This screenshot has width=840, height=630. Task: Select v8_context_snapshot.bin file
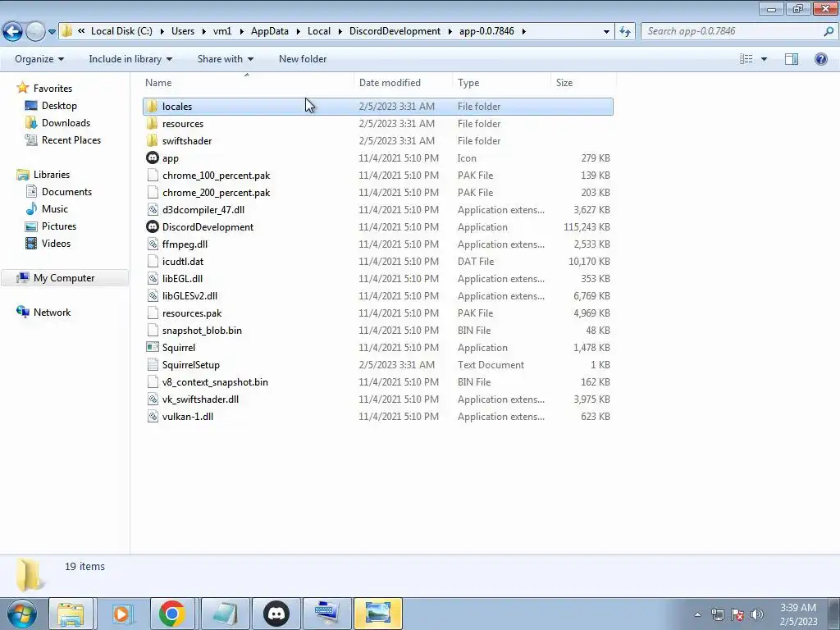[x=215, y=382]
